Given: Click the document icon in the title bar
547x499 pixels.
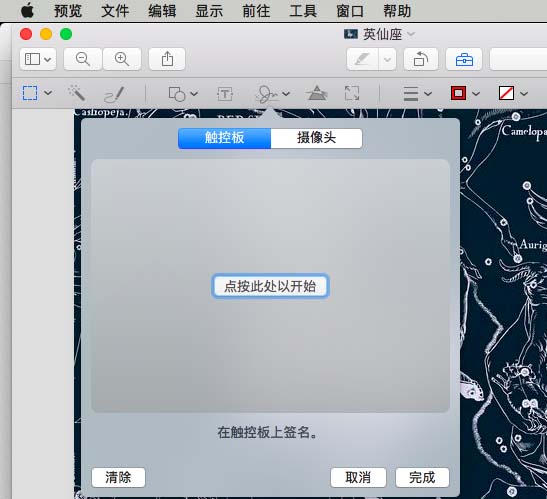Looking at the screenshot, I should [x=351, y=34].
